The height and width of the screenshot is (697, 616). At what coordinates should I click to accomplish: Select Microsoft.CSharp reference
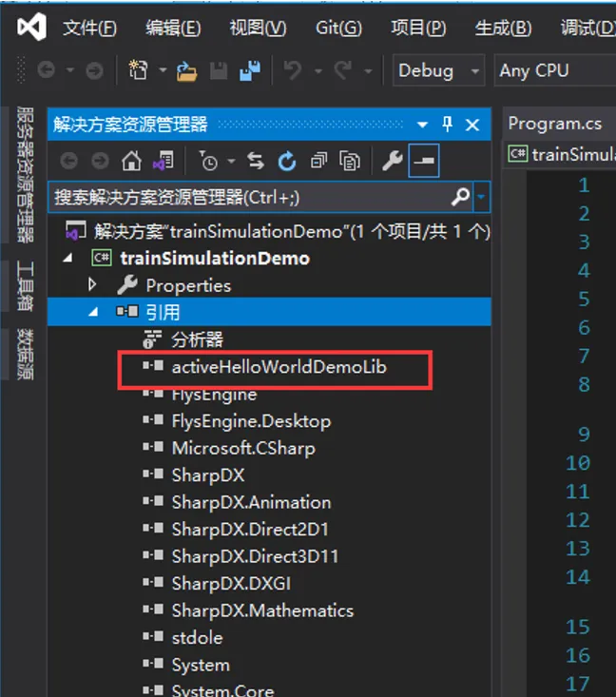pos(243,449)
